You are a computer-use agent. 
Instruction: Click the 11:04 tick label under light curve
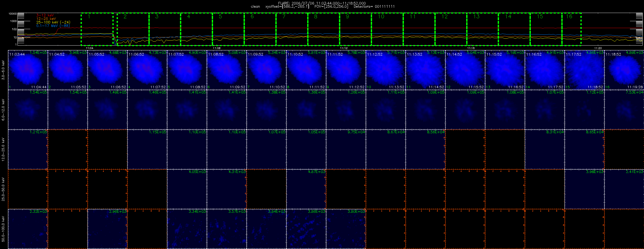coord(90,48)
